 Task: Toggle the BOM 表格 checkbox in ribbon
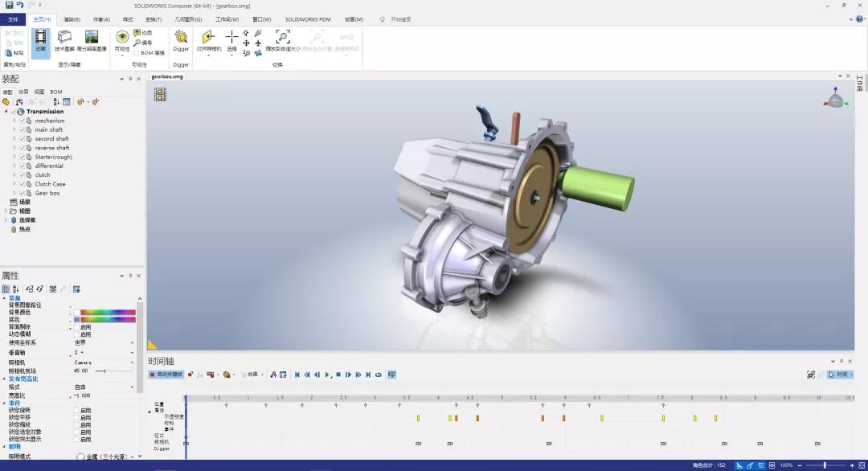tap(136, 53)
